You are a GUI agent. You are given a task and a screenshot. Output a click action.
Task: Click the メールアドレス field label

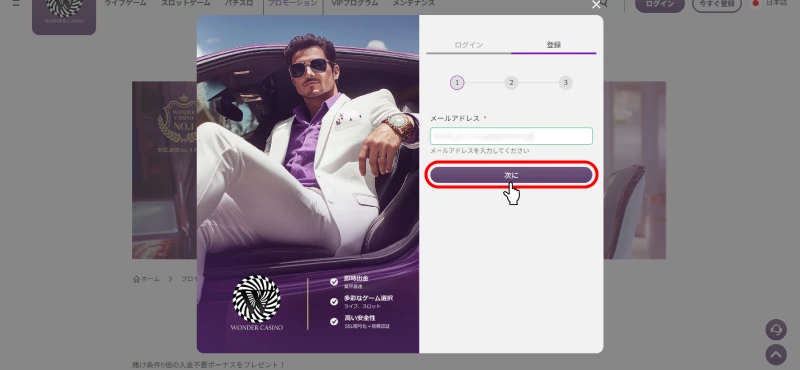tap(455, 118)
